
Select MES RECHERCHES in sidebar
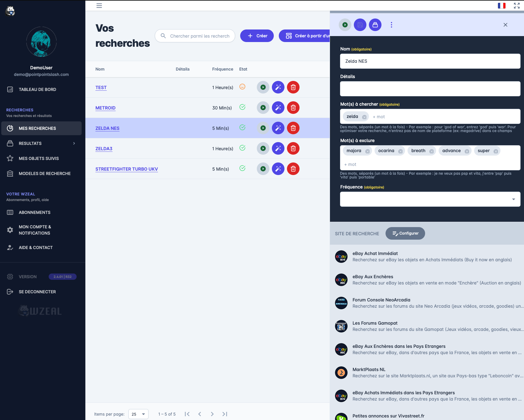(41, 128)
